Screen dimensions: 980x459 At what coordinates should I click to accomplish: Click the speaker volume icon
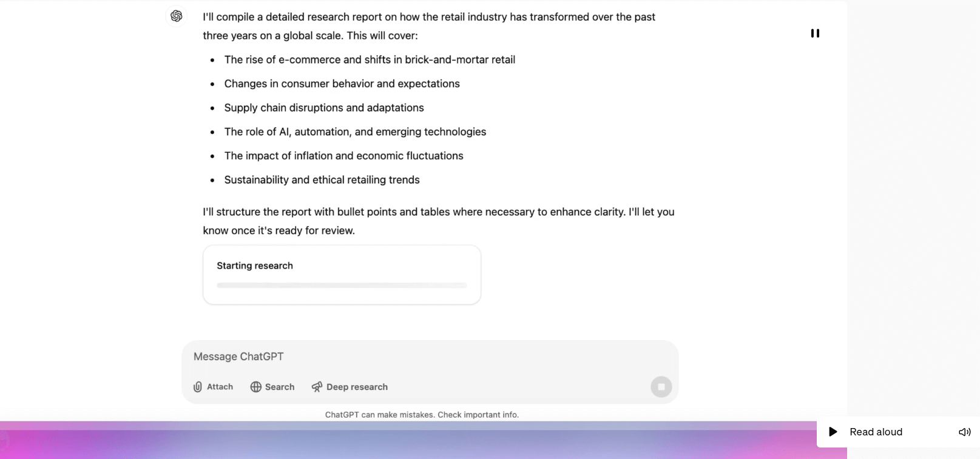coord(964,432)
